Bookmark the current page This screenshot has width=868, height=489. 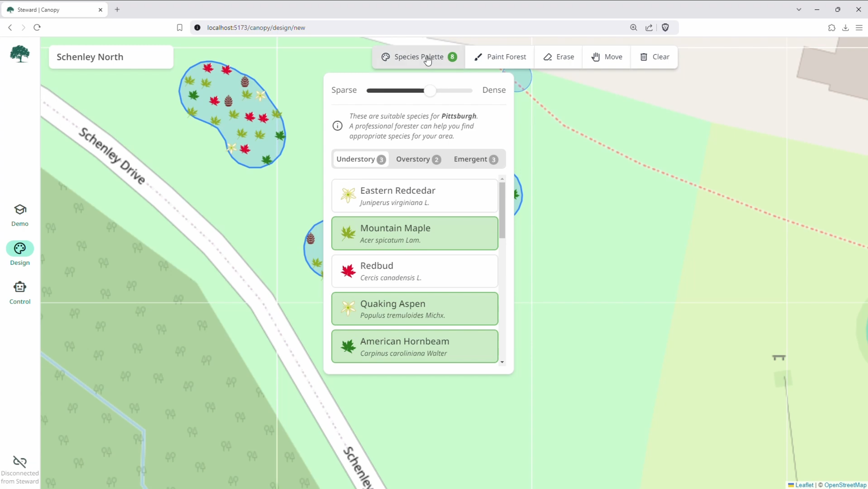tap(179, 28)
